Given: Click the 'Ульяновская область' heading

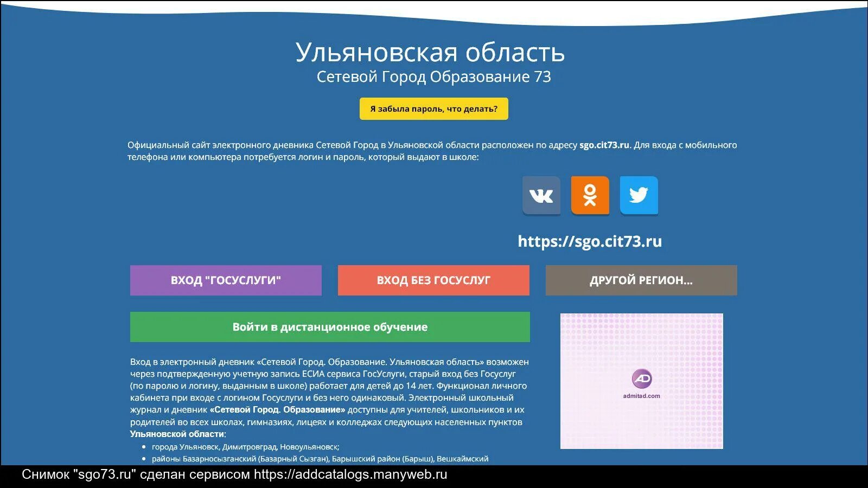Looking at the screenshot, I should tap(430, 52).
